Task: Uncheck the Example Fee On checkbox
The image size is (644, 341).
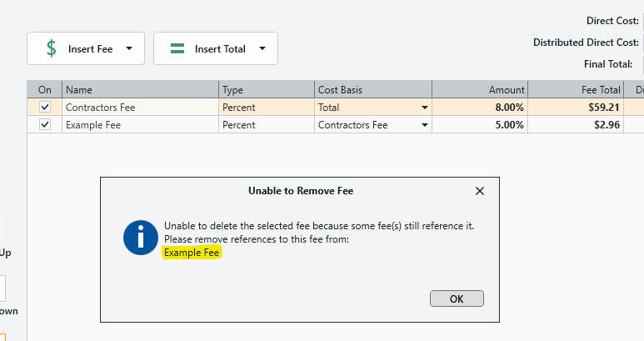Action: coord(45,125)
